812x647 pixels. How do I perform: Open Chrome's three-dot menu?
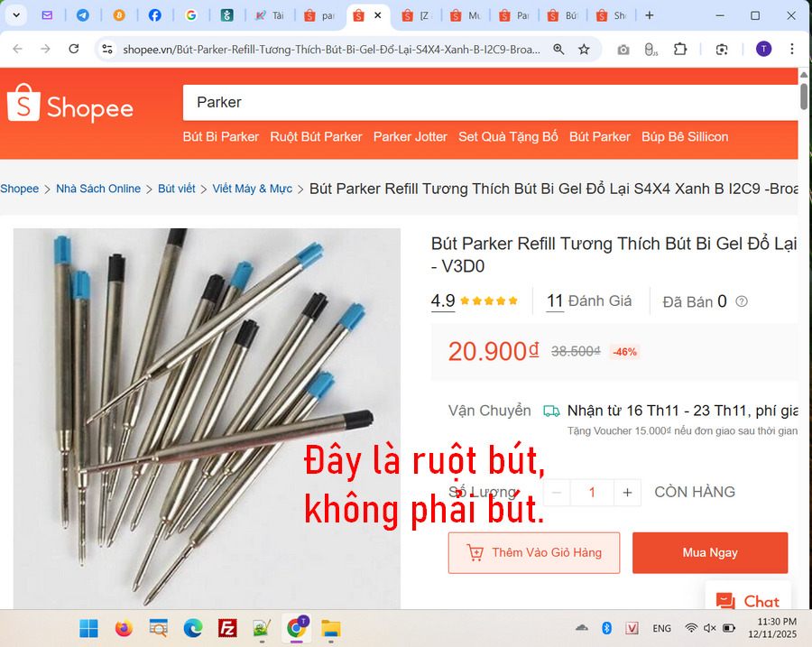pos(792,50)
